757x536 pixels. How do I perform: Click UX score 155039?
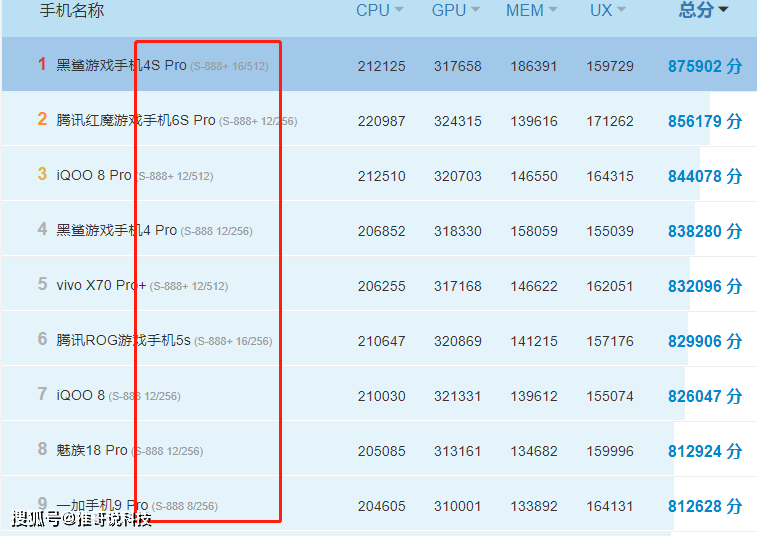[610, 231]
